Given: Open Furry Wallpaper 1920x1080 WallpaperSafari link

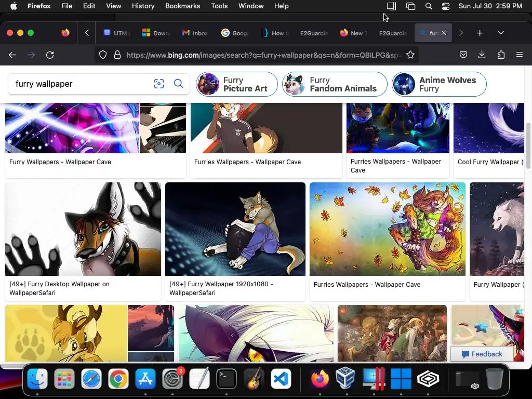Looking at the screenshot, I should (x=221, y=288).
